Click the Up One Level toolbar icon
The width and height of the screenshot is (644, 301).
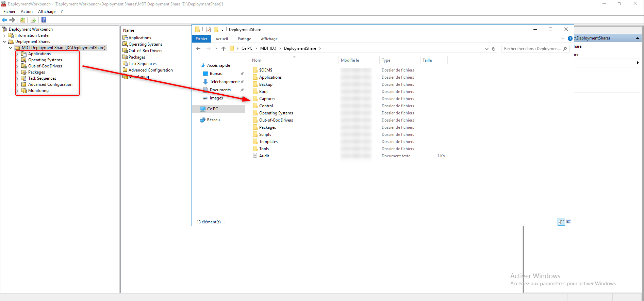23,20
